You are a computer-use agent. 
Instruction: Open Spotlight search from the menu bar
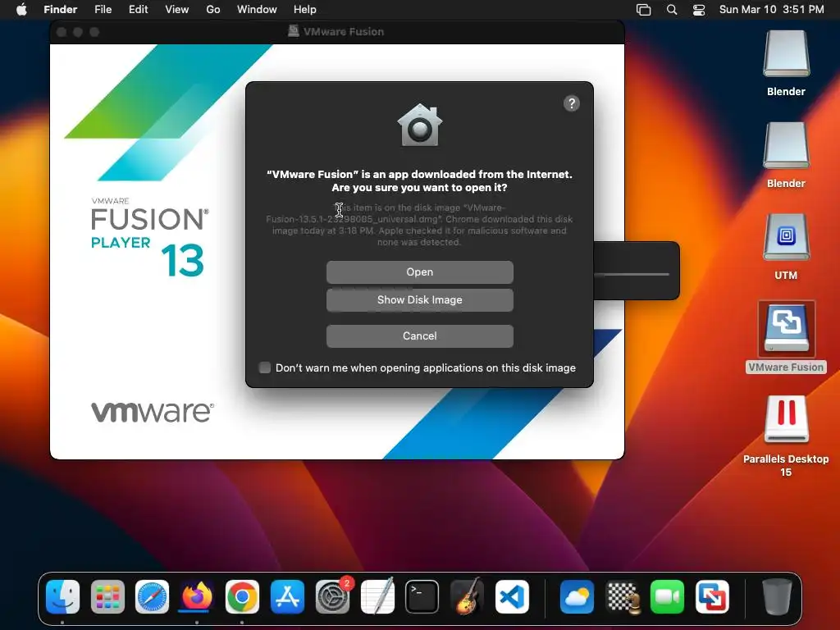[x=672, y=10]
